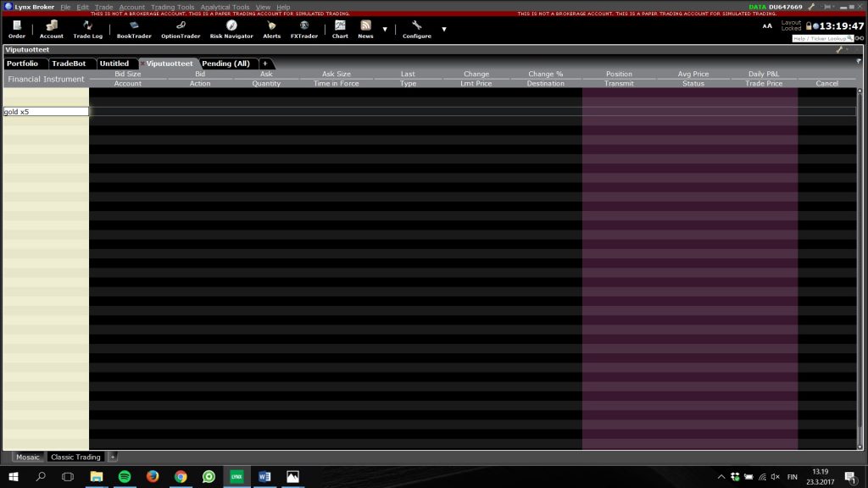Launch FXTrader from the toolbar
The image size is (868, 488).
304,30
